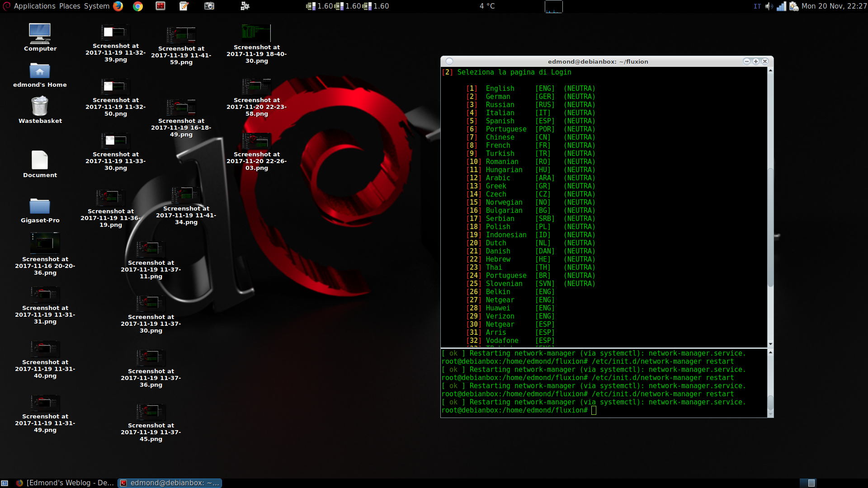Open the System menu

(x=97, y=6)
